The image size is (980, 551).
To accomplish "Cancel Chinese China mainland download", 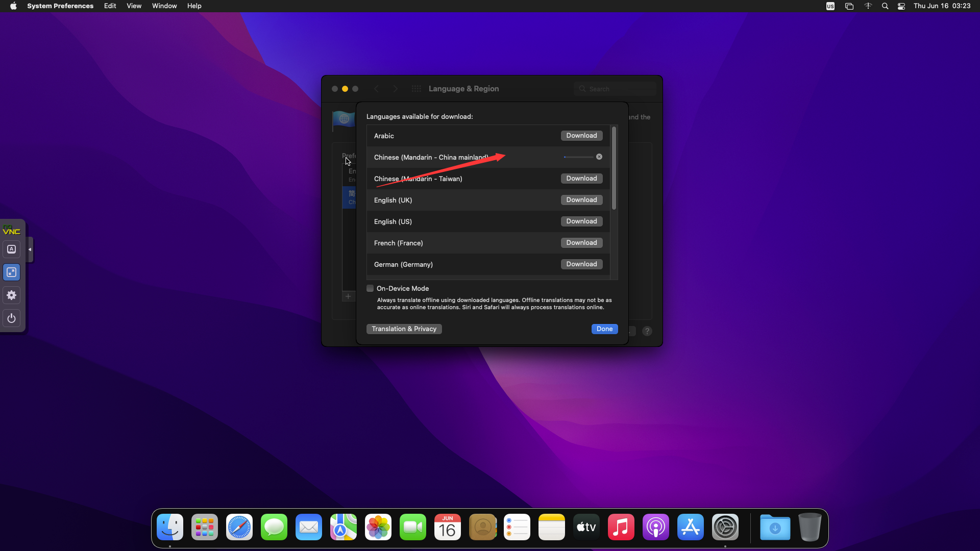I will coord(599,157).
